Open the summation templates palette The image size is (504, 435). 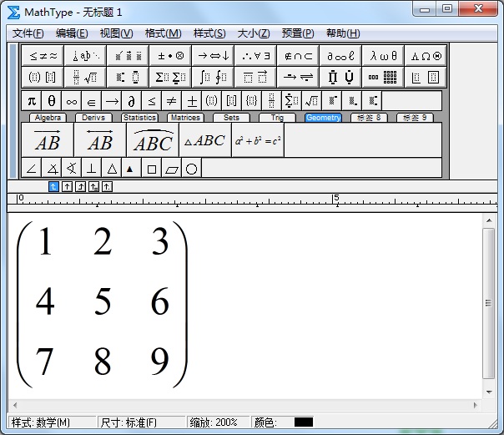coord(170,78)
